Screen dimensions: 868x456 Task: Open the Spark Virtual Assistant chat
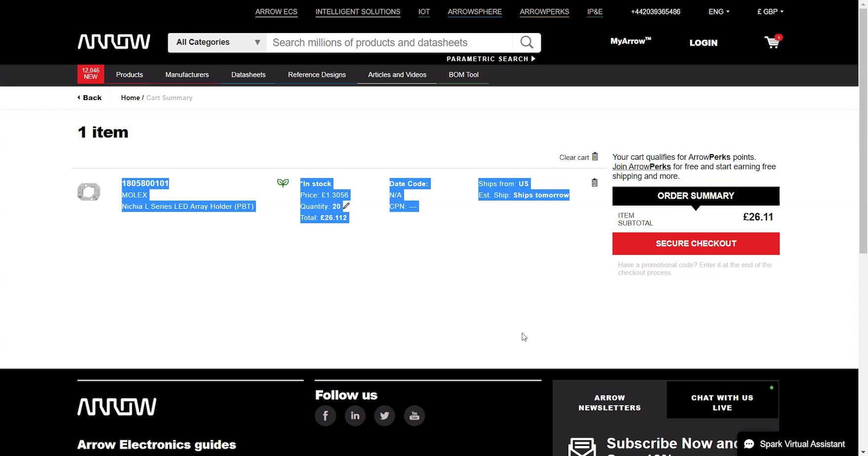tap(795, 444)
